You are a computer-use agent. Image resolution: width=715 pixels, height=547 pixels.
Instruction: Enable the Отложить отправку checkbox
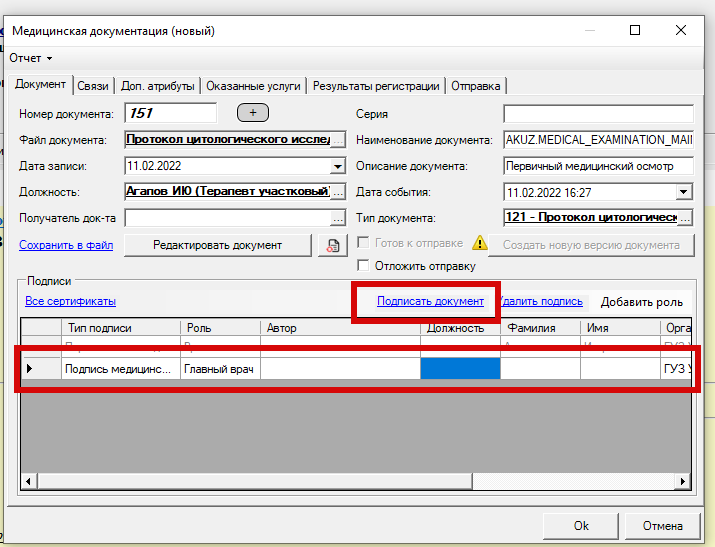364,266
